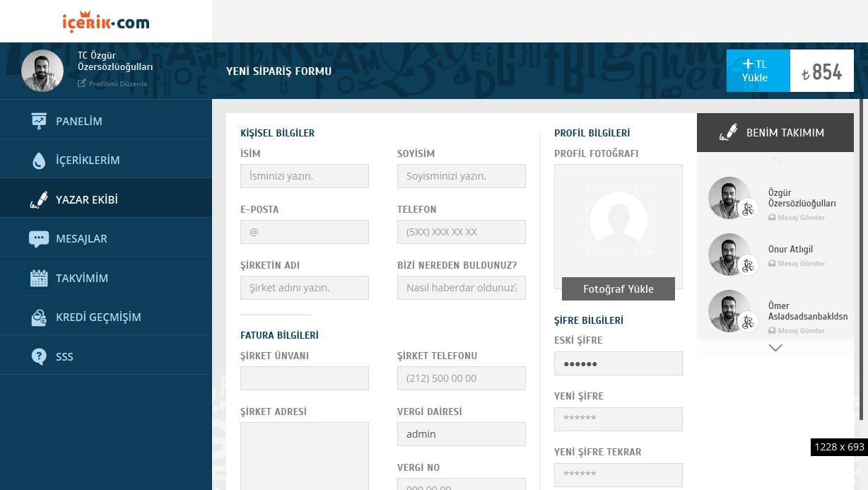Viewport: 868px width, 490px height.
Task: Click the Yazar Ekibi pen icon
Action: coord(38,198)
